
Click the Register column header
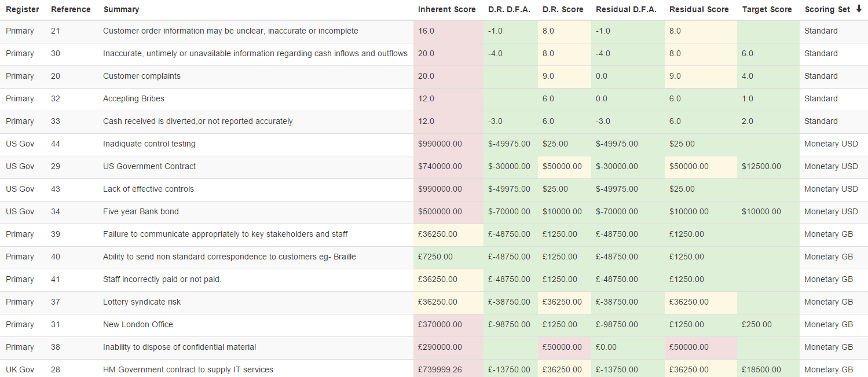23,9
